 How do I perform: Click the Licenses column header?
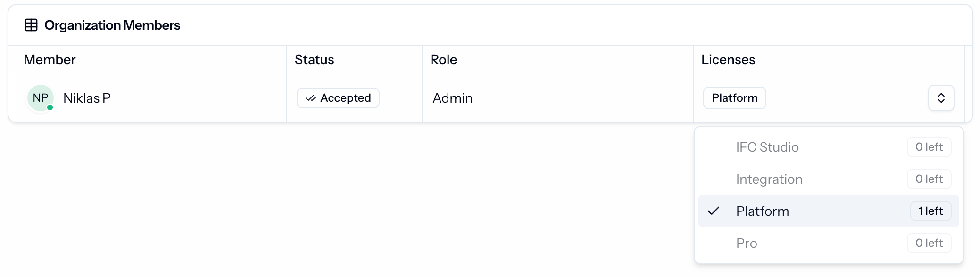tap(728, 59)
